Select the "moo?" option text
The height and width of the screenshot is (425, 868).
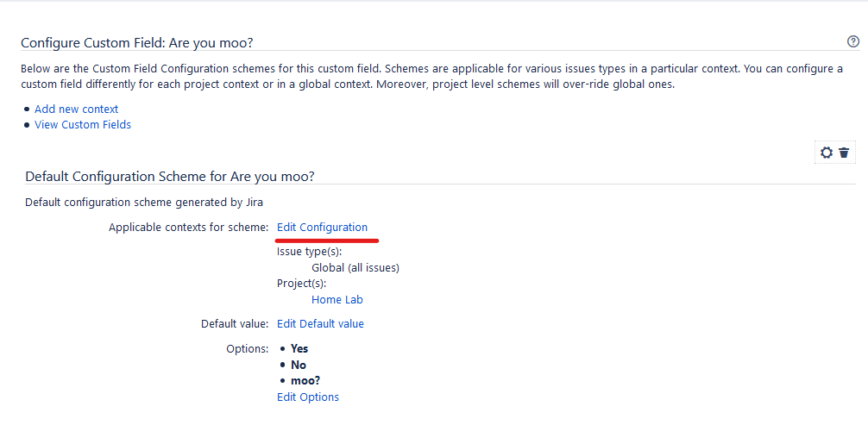point(306,380)
